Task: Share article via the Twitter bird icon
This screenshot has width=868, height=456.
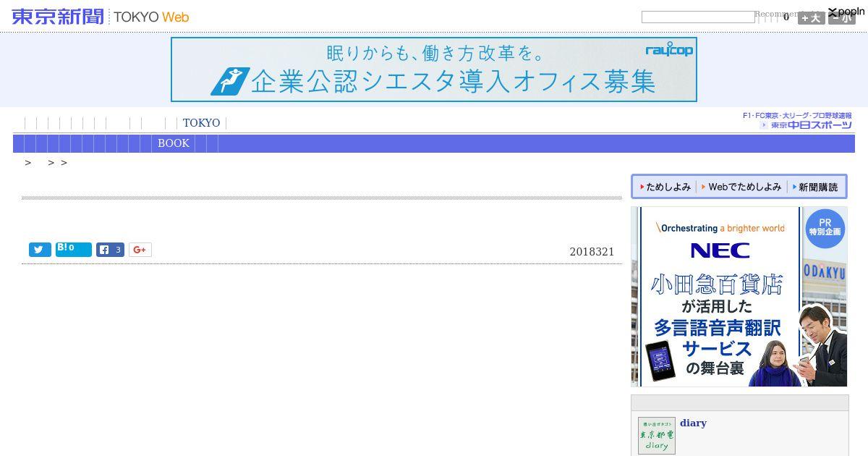Action: 40,250
